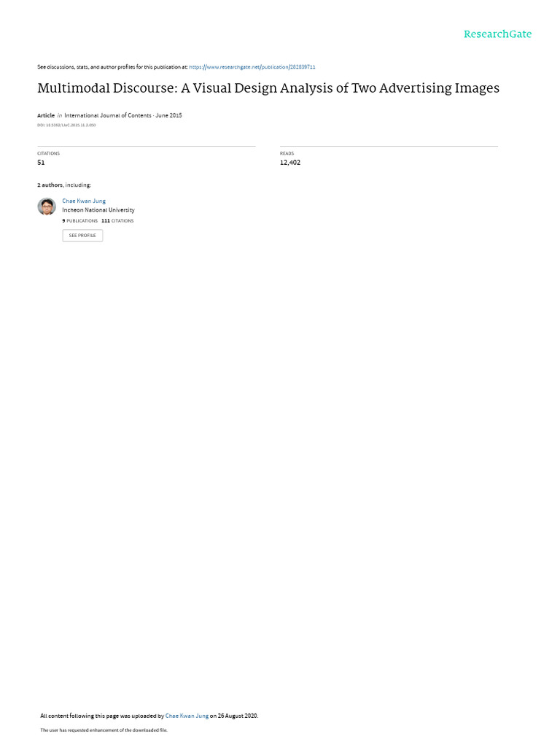Click the 2 authors, including heading
Viewport: 560px width, 747px height.
(x=64, y=185)
